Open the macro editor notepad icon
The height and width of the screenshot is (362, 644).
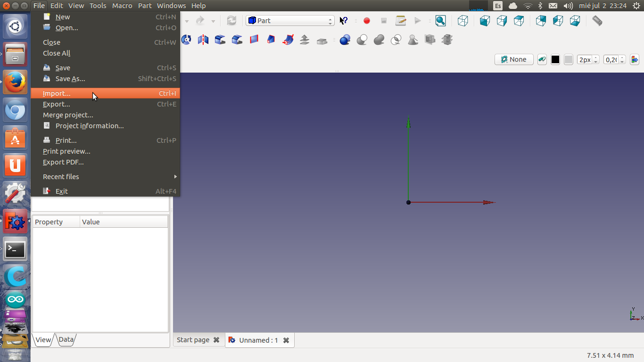click(401, 21)
